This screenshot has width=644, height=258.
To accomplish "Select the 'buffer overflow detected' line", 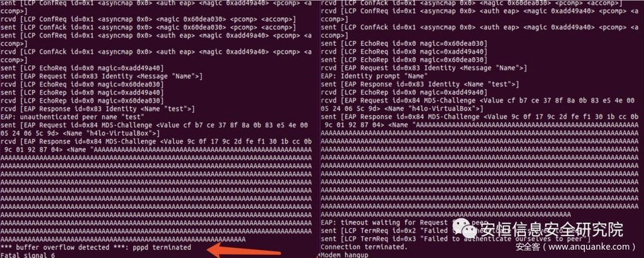I will (96, 247).
